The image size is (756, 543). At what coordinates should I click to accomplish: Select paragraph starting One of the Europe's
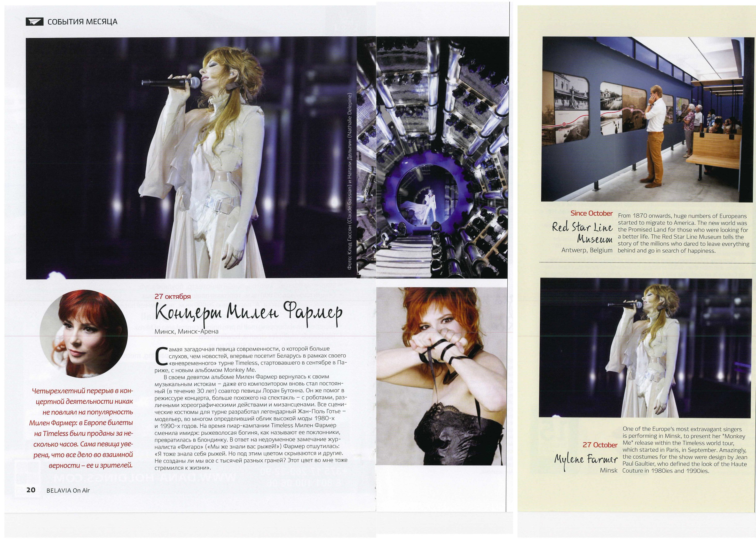pos(685,450)
